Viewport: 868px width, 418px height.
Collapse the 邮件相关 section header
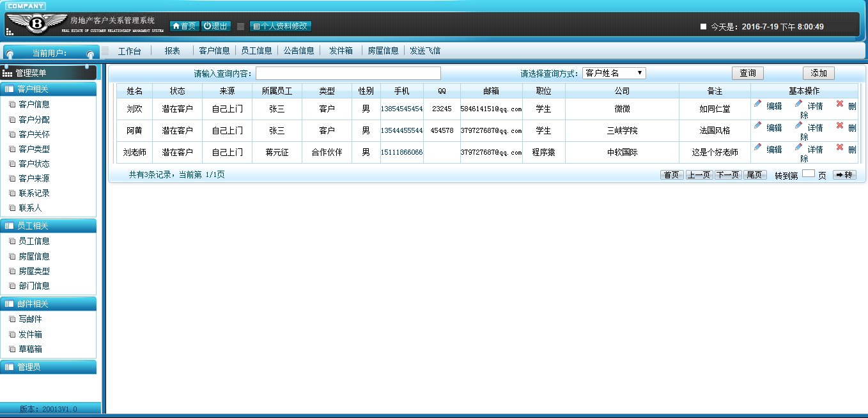pos(49,304)
